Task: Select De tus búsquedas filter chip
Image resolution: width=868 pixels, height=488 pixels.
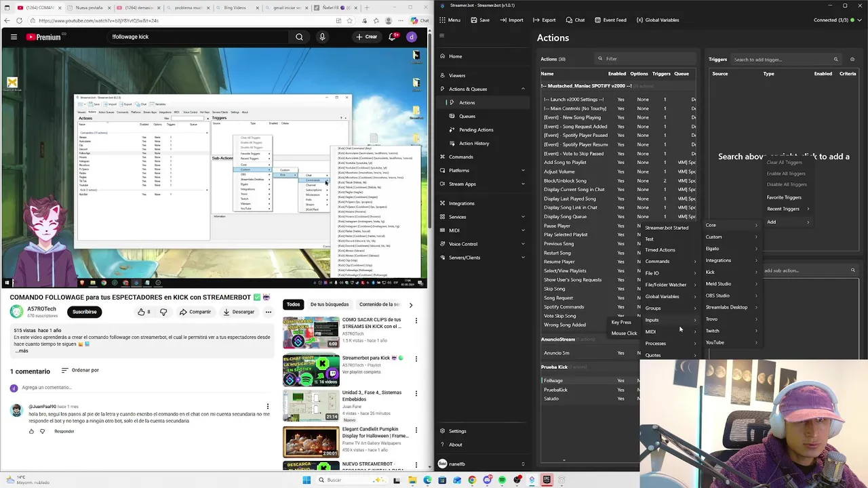Action: click(330, 304)
